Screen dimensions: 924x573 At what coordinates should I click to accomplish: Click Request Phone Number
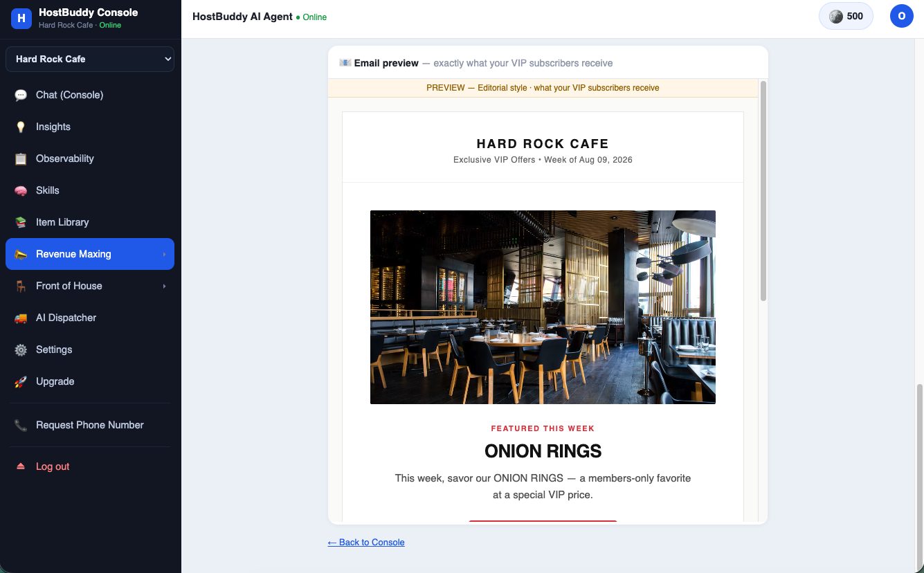coord(90,425)
